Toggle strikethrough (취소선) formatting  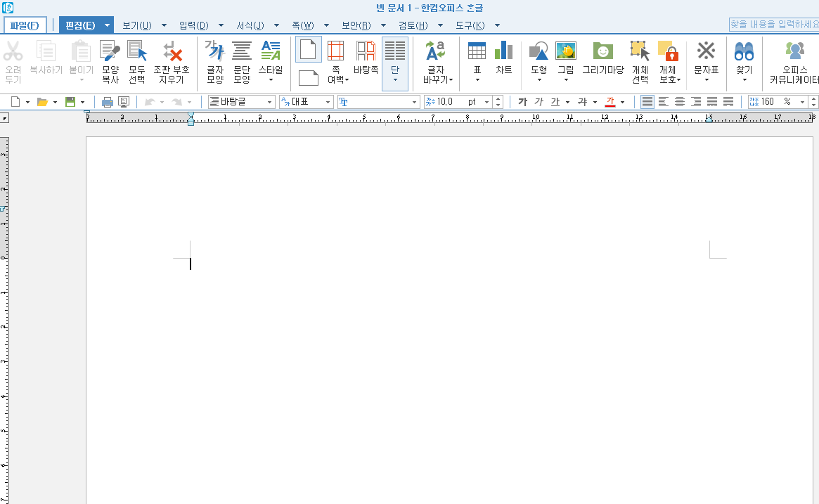tap(582, 102)
